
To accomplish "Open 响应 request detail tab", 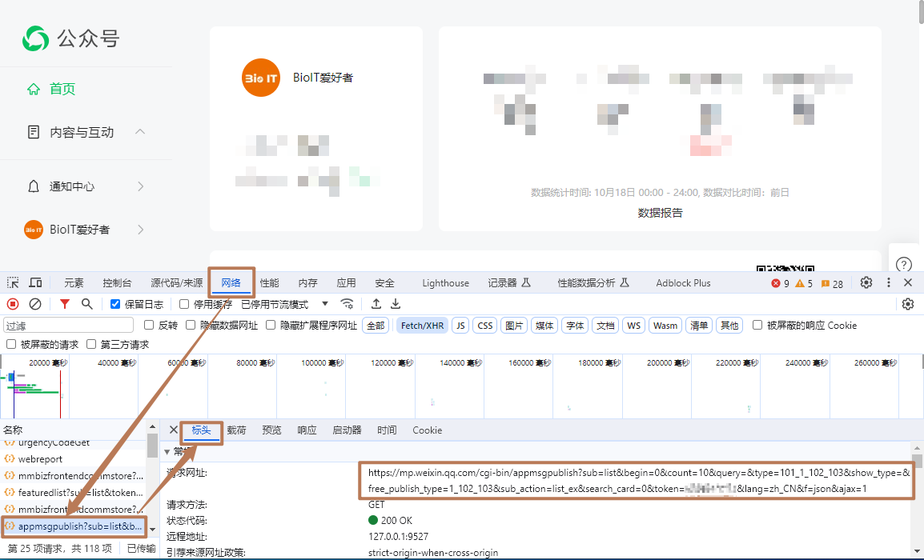I will tap(307, 430).
